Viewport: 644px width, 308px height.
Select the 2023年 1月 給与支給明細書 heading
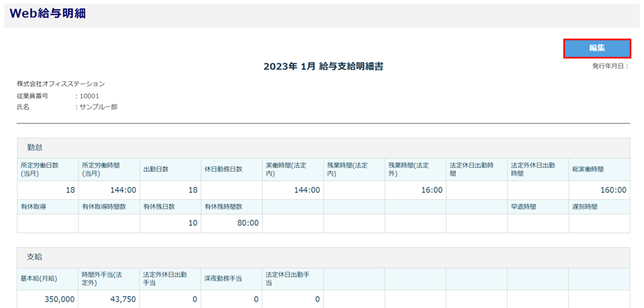coord(323,67)
